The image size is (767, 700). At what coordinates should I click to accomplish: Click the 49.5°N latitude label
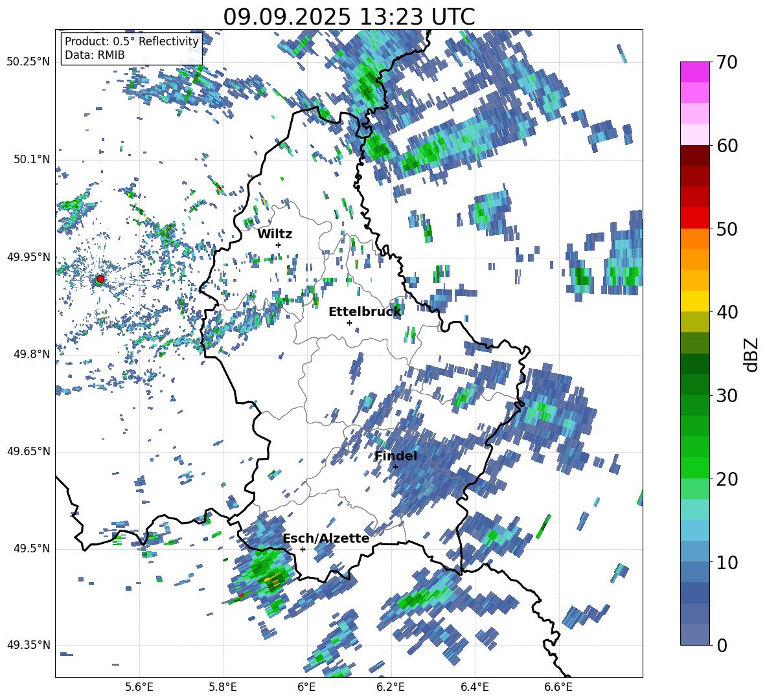(x=31, y=548)
